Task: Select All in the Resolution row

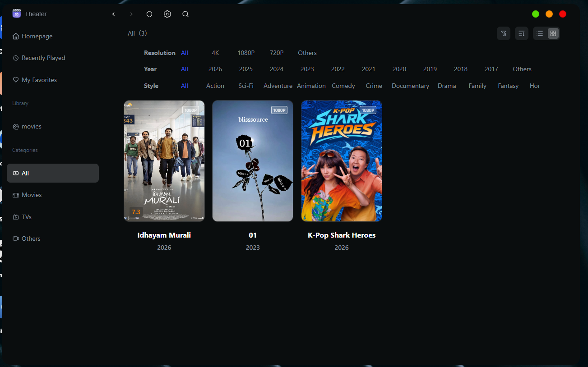Action: 185,53
